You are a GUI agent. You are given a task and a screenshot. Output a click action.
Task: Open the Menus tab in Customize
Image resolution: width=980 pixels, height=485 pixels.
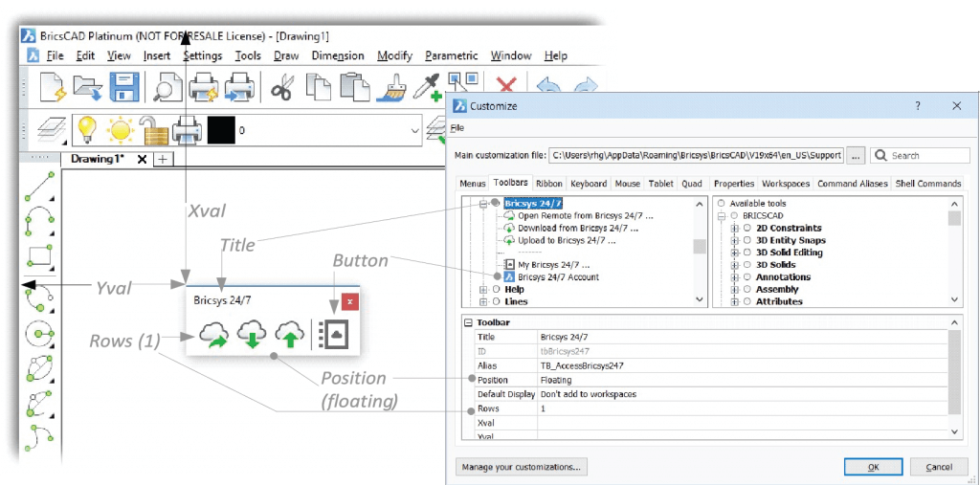click(x=473, y=184)
